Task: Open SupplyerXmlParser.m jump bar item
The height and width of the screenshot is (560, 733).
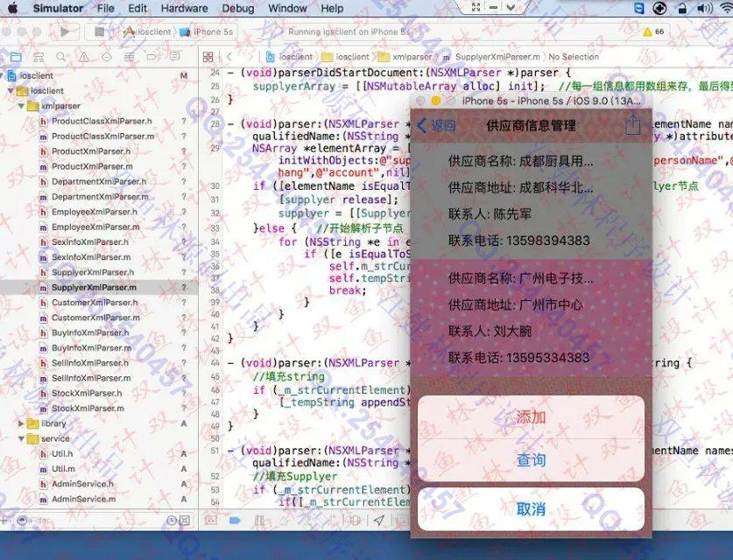Action: (x=492, y=57)
